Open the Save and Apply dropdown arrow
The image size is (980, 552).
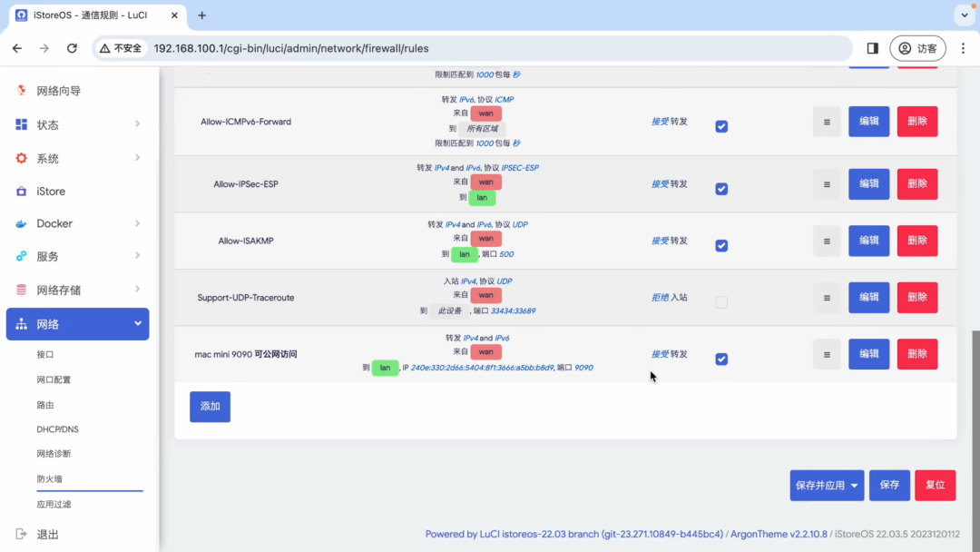pos(855,486)
